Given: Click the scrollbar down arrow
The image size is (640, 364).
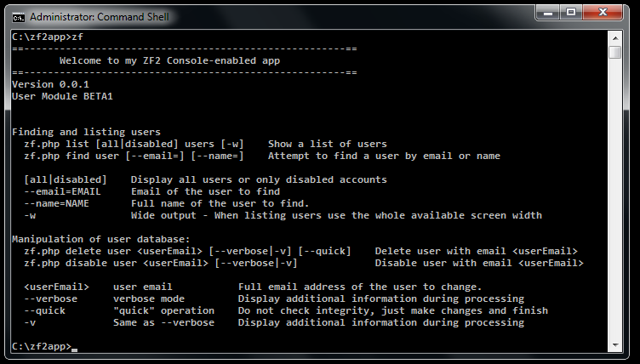Looking at the screenshot, I should pyautogui.click(x=615, y=345).
